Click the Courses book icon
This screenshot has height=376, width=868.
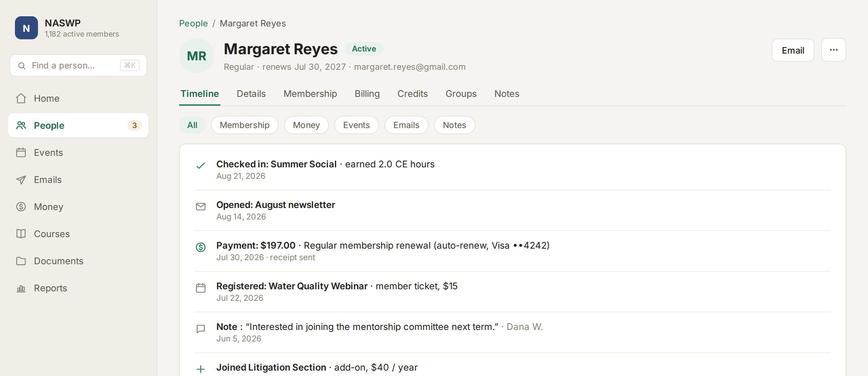21,234
